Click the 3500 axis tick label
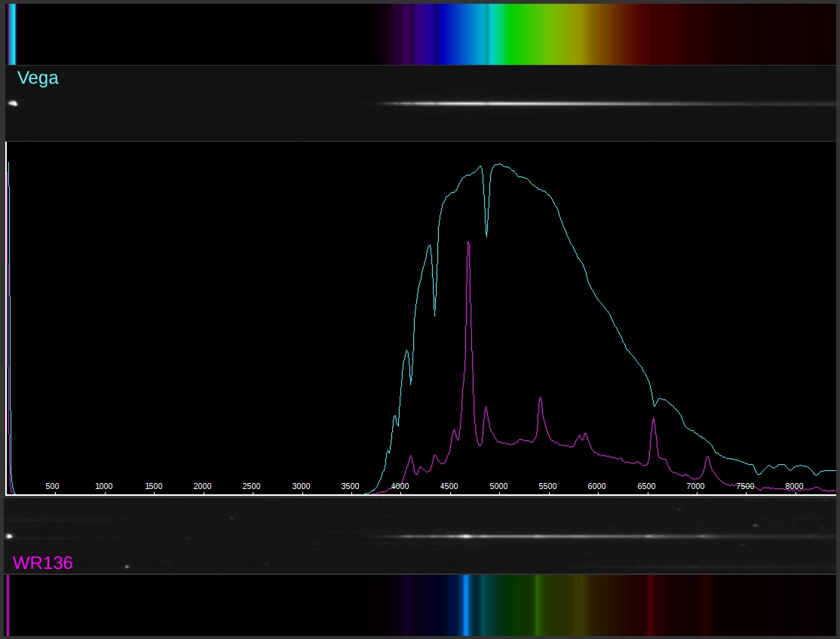The height and width of the screenshot is (639, 840). [351, 486]
